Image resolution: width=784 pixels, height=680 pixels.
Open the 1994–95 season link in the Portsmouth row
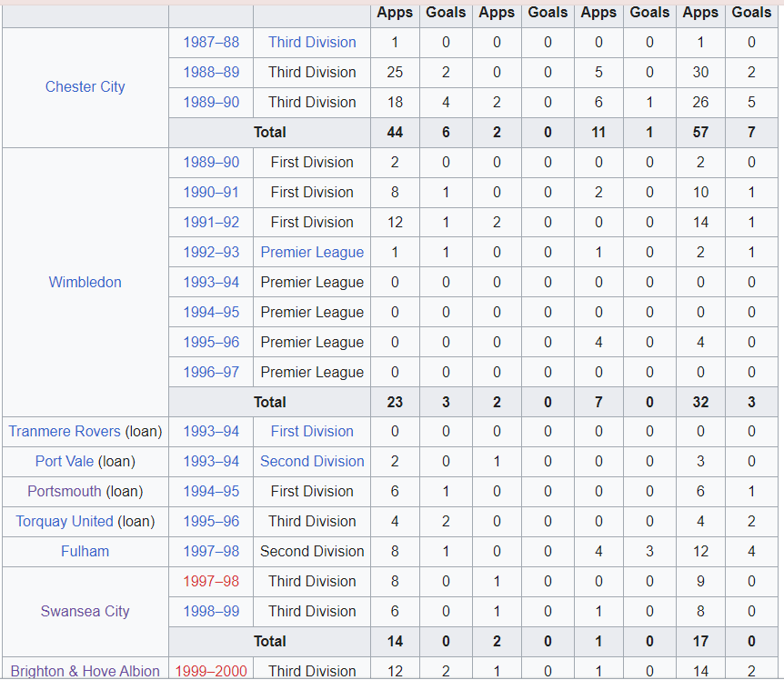coord(211,491)
